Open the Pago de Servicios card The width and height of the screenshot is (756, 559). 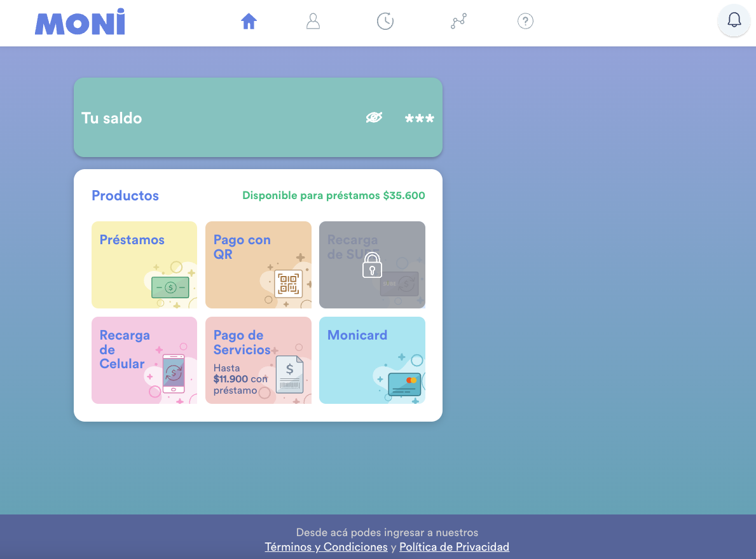pos(258,361)
